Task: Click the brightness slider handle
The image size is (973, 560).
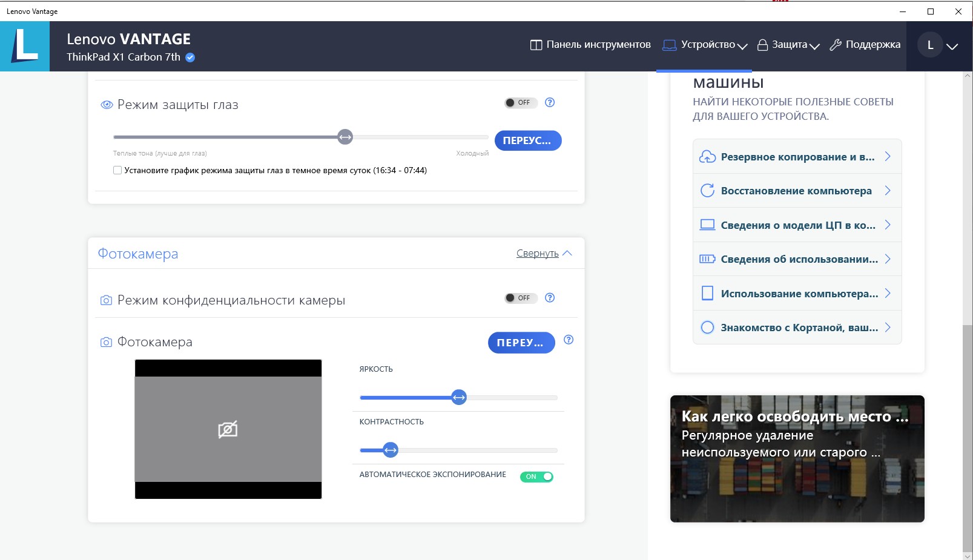Action: [459, 398]
